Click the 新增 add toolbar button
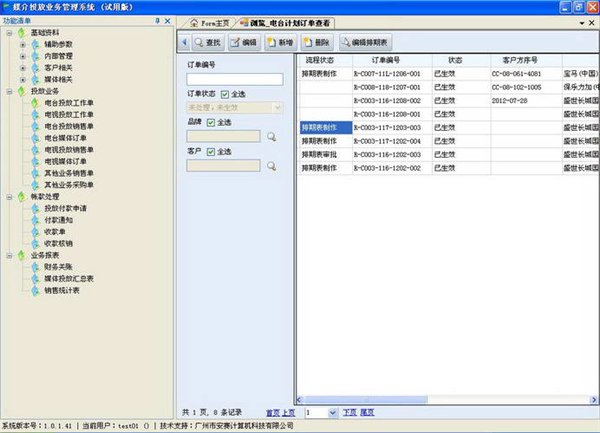 pos(280,43)
